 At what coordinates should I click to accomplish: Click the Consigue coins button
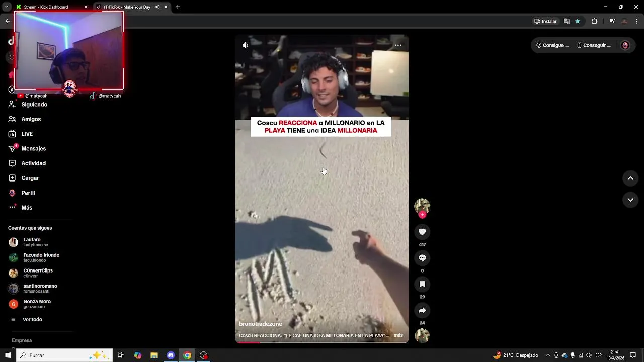552,45
